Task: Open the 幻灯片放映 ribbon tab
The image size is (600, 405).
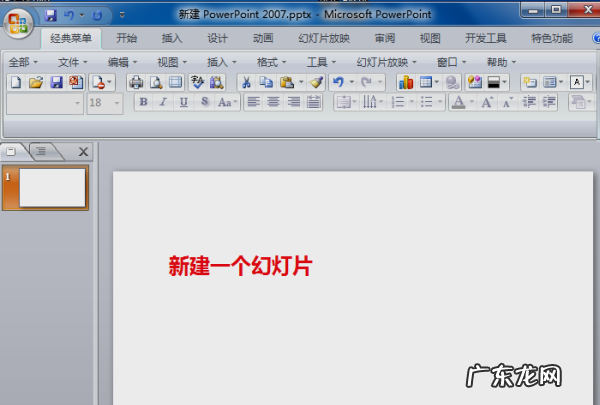Action: 323,39
